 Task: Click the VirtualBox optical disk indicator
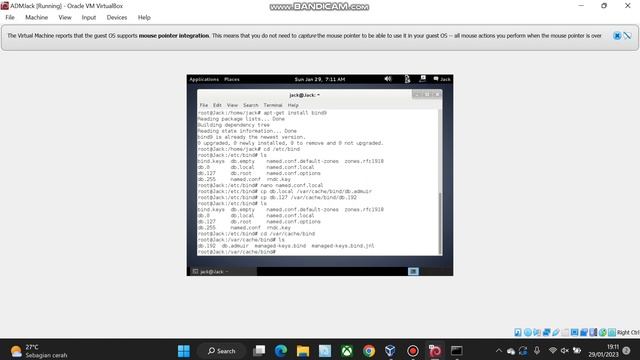[x=527, y=333]
